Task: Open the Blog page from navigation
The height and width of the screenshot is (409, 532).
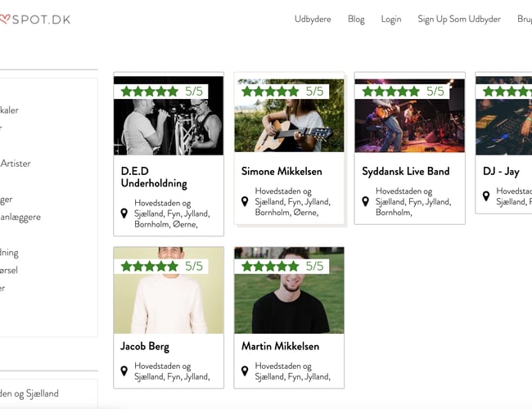Action: click(356, 19)
